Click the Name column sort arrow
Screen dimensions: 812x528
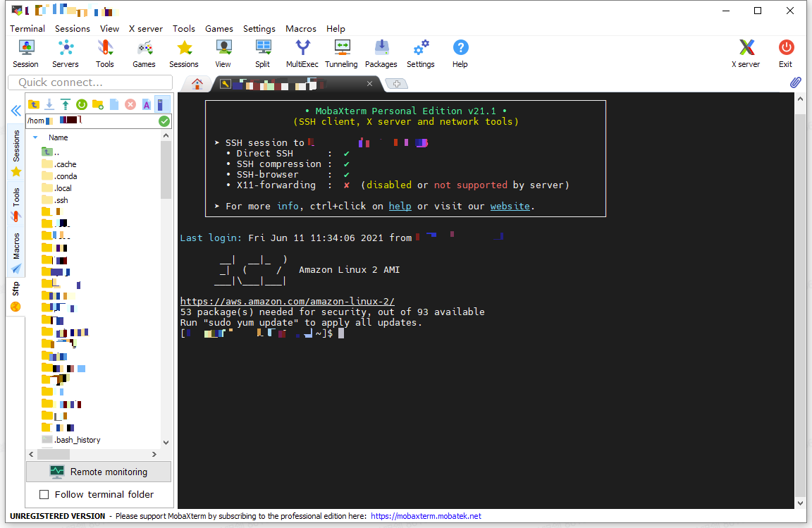coord(35,137)
